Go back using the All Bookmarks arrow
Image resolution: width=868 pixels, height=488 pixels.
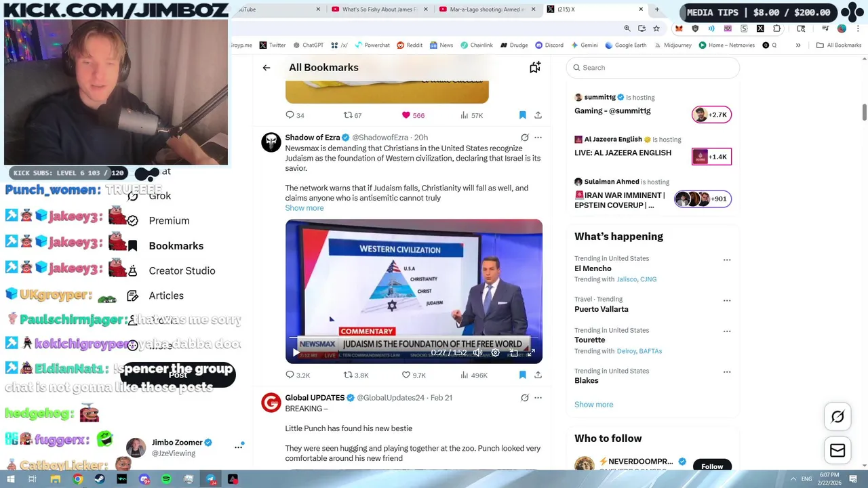click(267, 68)
